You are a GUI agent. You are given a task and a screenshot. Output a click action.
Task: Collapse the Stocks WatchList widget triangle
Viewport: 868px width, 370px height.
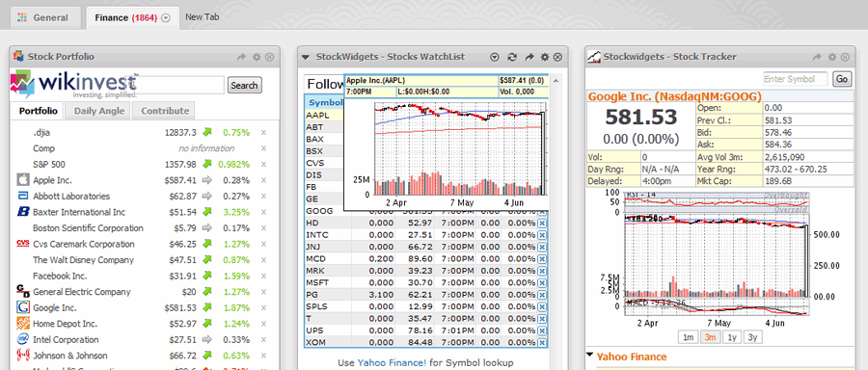click(305, 57)
